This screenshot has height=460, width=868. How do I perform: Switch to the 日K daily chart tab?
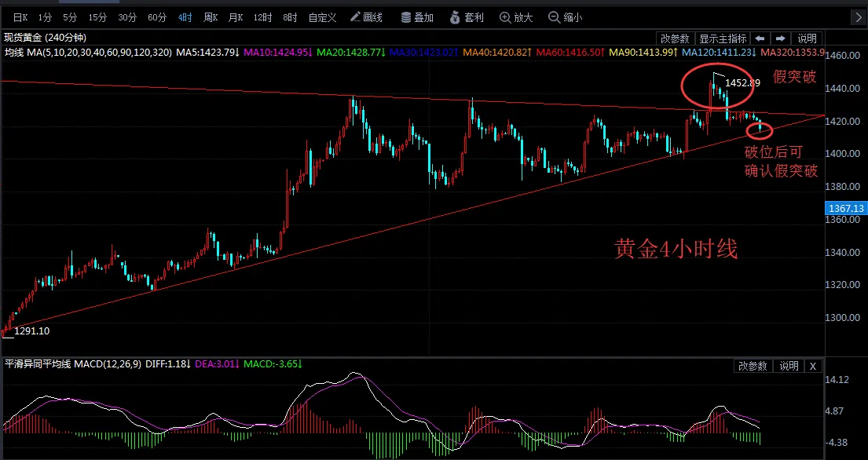tap(20, 18)
